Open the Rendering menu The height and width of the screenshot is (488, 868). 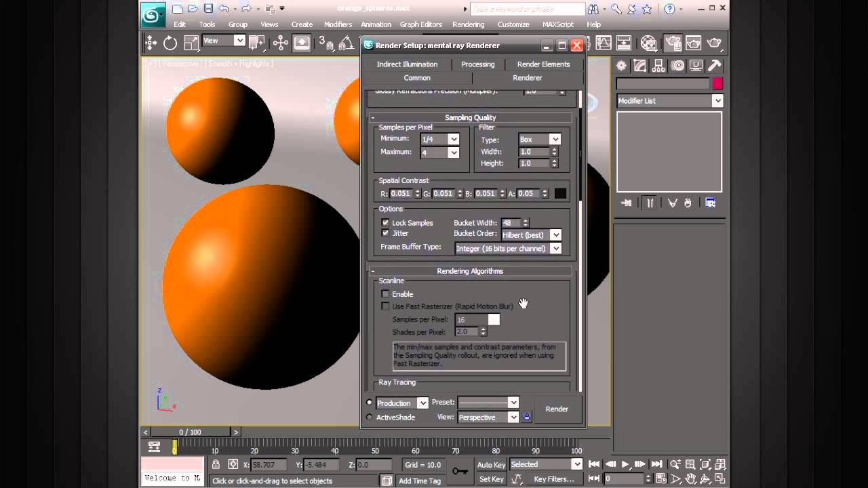click(468, 24)
